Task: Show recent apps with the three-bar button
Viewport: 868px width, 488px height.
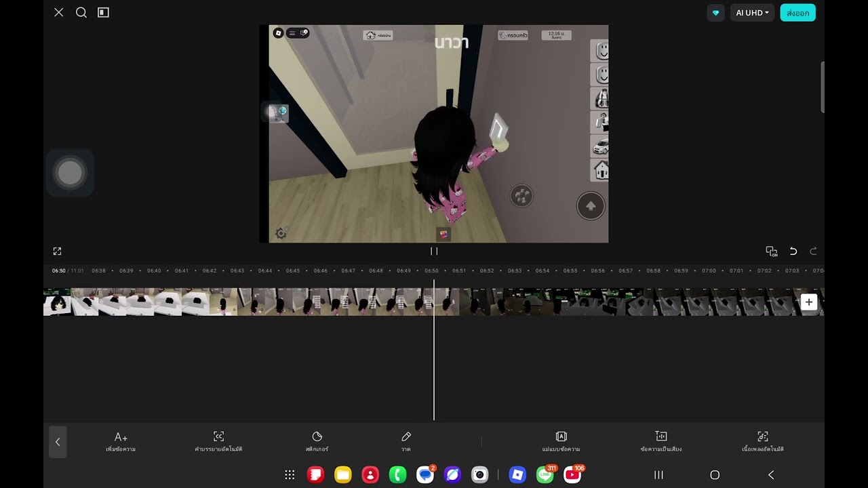Action: tap(658, 475)
